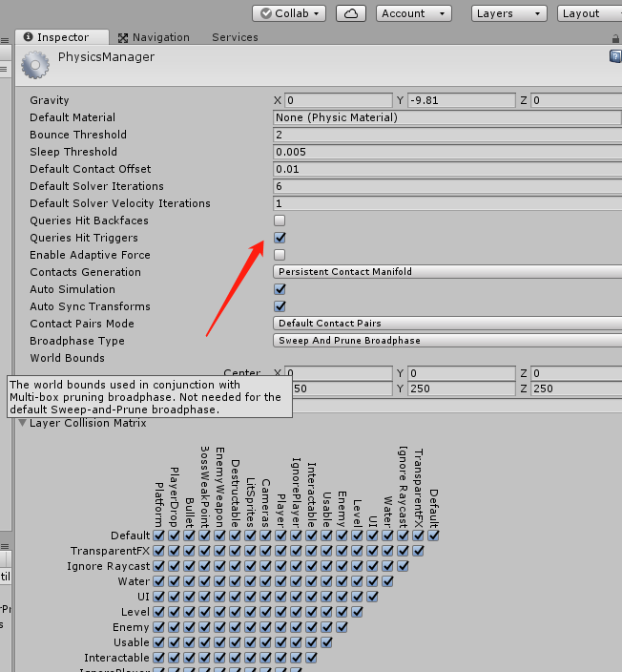The height and width of the screenshot is (672, 622).
Task: Switch to the Services tab
Action: click(235, 37)
